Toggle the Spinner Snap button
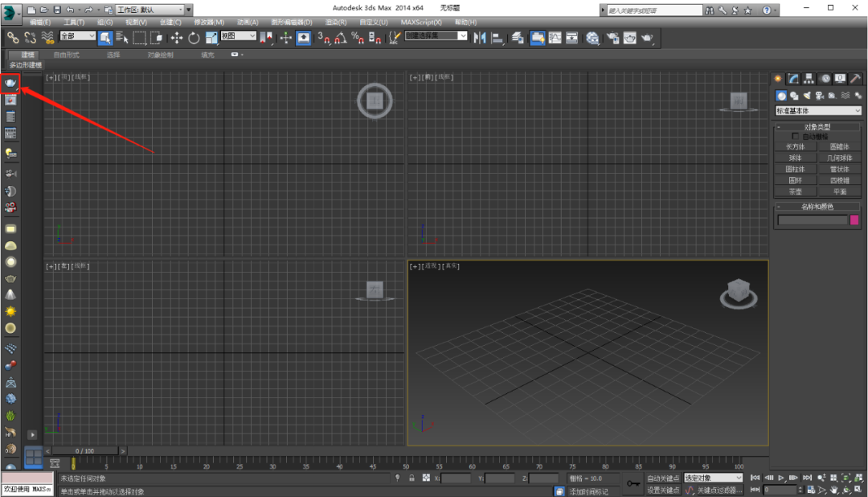868x497 pixels. click(x=375, y=38)
